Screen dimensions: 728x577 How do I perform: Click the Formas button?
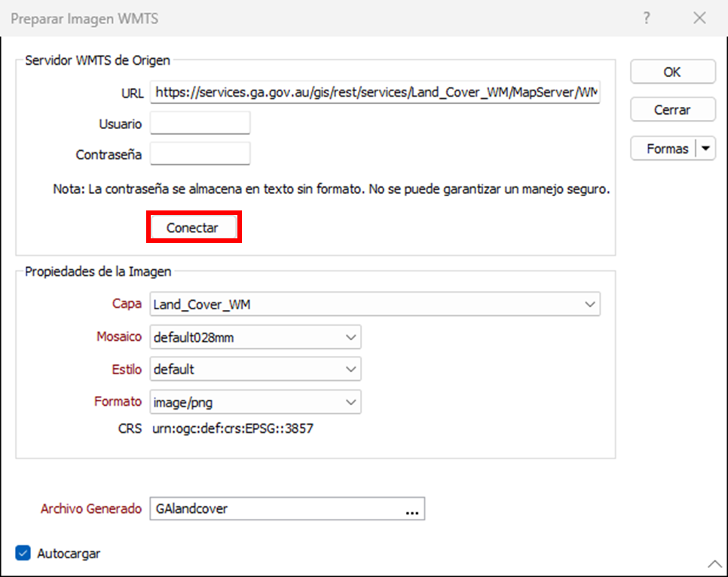(x=666, y=149)
